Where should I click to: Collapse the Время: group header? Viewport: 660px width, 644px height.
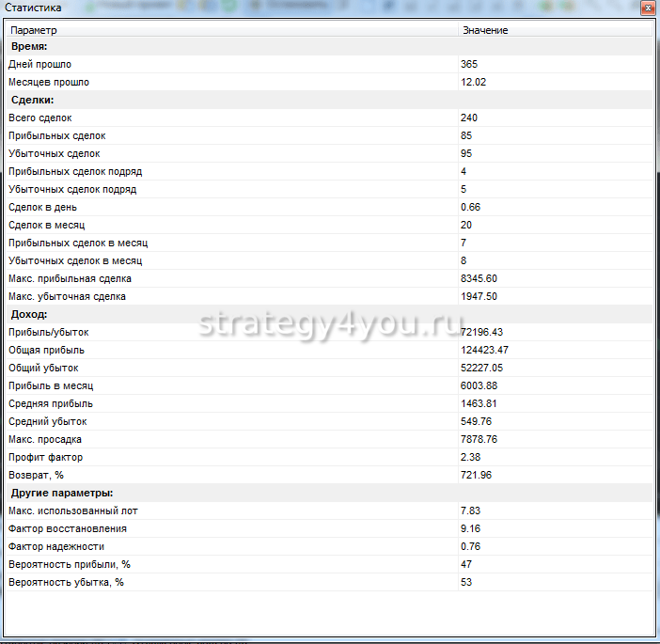tap(29, 46)
